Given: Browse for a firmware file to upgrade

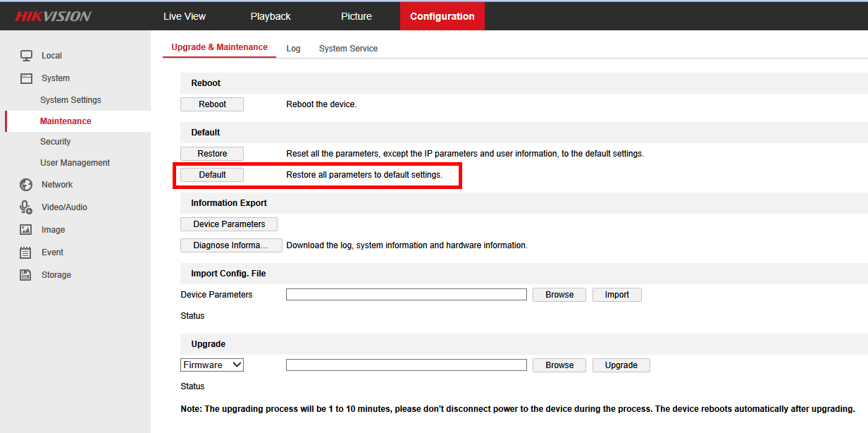Looking at the screenshot, I should point(559,365).
